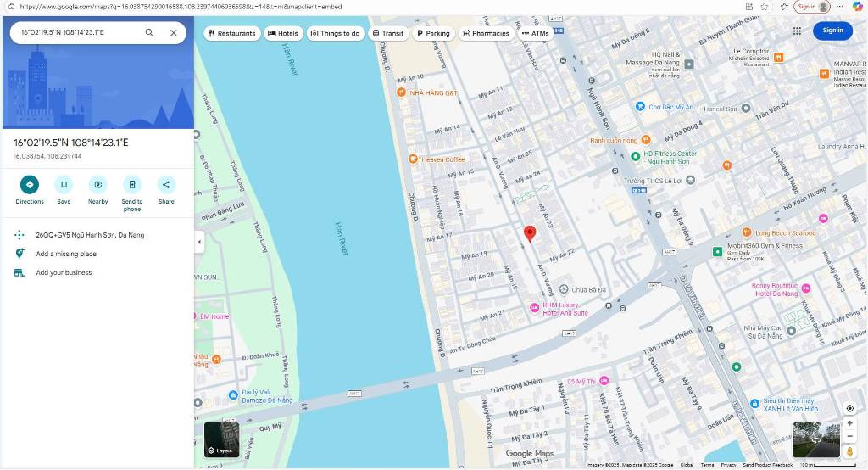Select the Restaurants category chip

[x=231, y=33]
